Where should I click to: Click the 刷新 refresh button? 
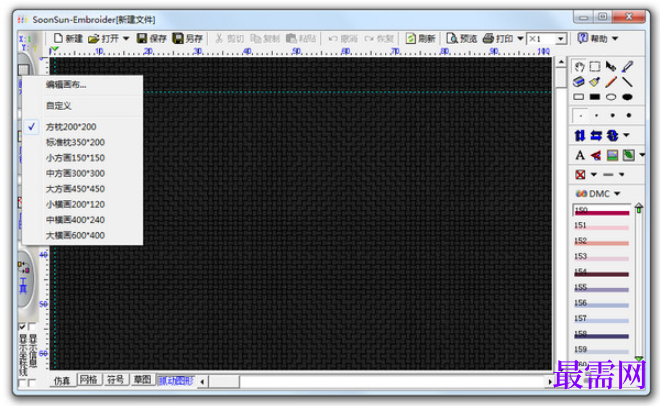(x=421, y=39)
